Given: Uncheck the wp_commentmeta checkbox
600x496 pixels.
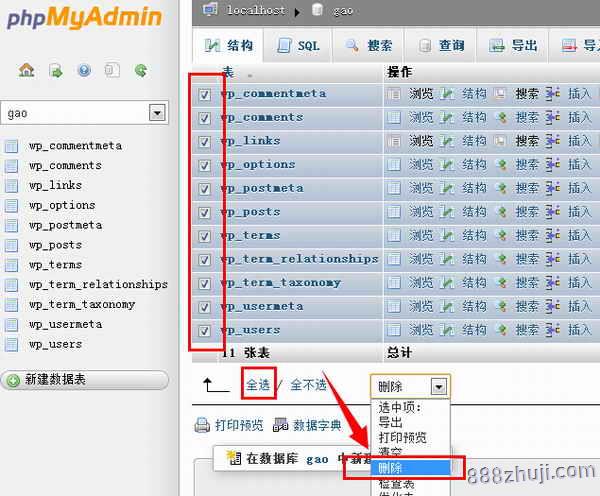Looking at the screenshot, I should tap(204, 95).
